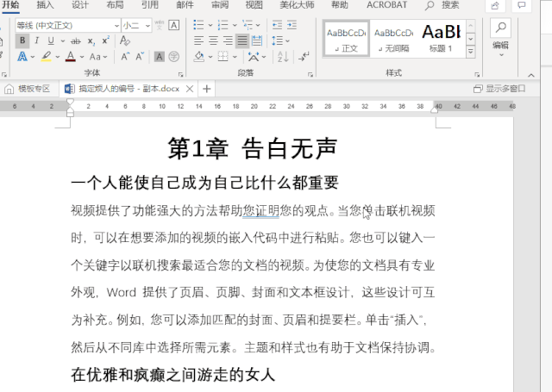
Task: Click the new document tab plus button
Action: click(x=207, y=89)
